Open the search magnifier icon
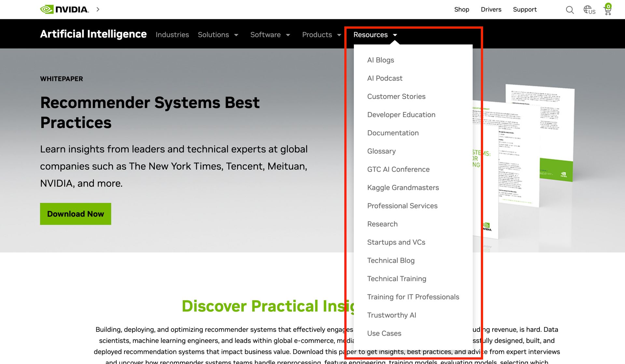This screenshot has width=625, height=364. coord(570,10)
